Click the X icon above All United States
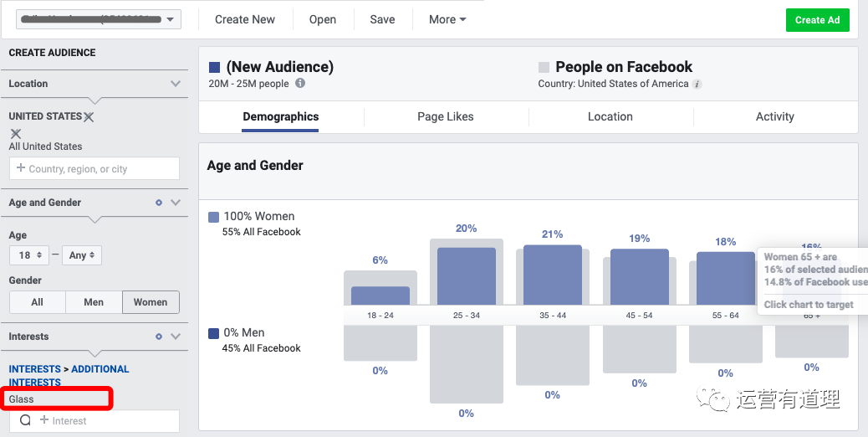 pos(15,134)
